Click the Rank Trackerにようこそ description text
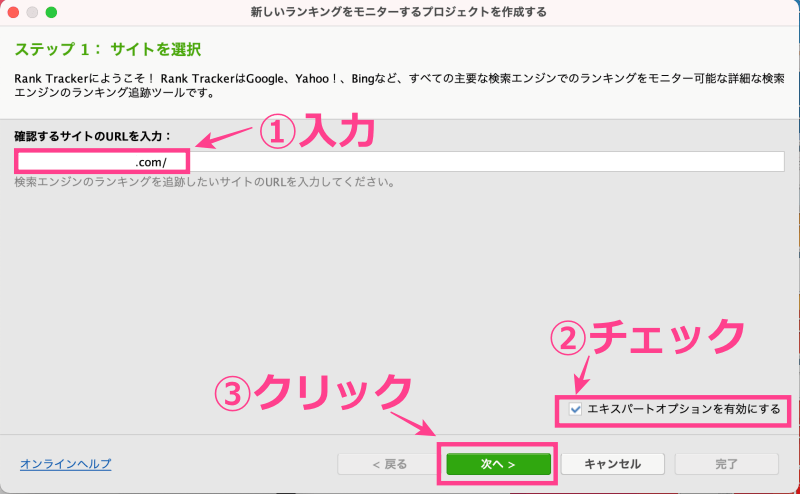Screen dimensions: 800x494 click(x=399, y=86)
